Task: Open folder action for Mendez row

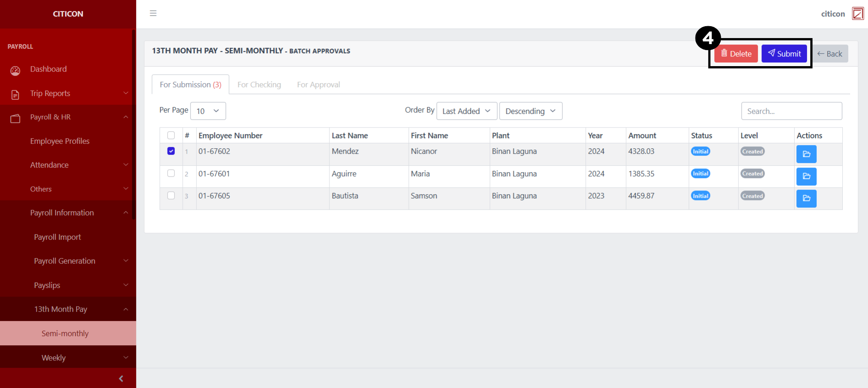Action: tap(806, 154)
